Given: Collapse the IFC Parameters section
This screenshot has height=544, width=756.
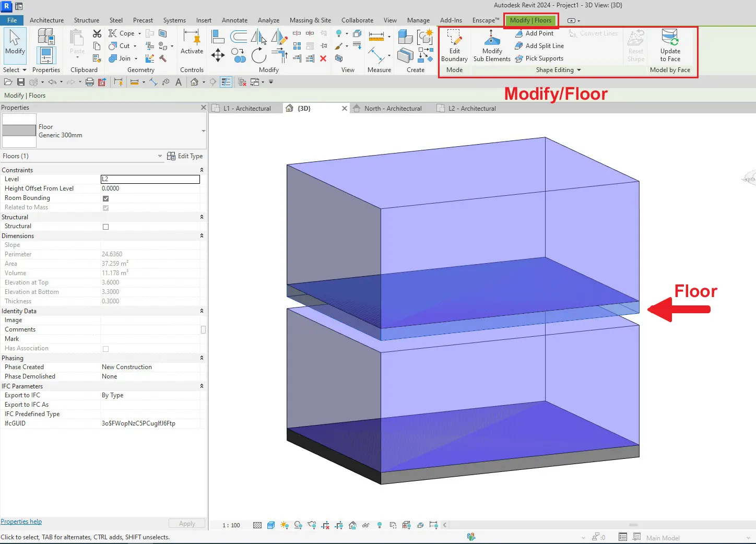Looking at the screenshot, I should coord(202,386).
